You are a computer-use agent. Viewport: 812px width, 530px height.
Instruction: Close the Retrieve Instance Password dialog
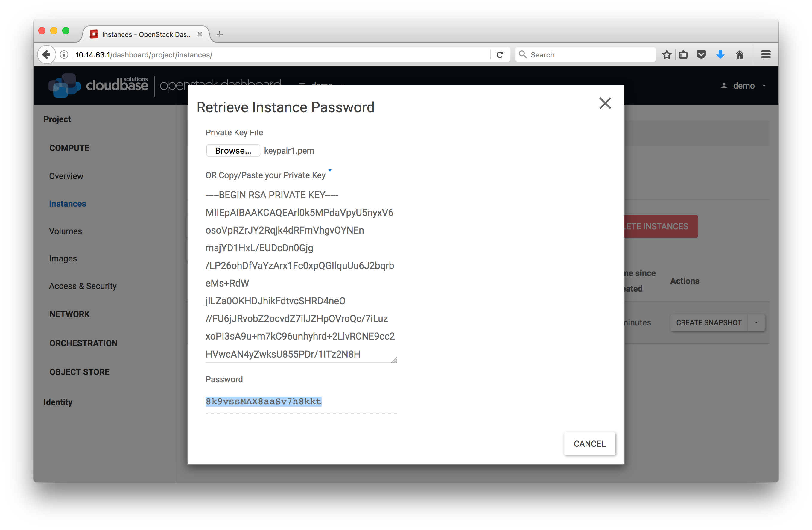605,103
